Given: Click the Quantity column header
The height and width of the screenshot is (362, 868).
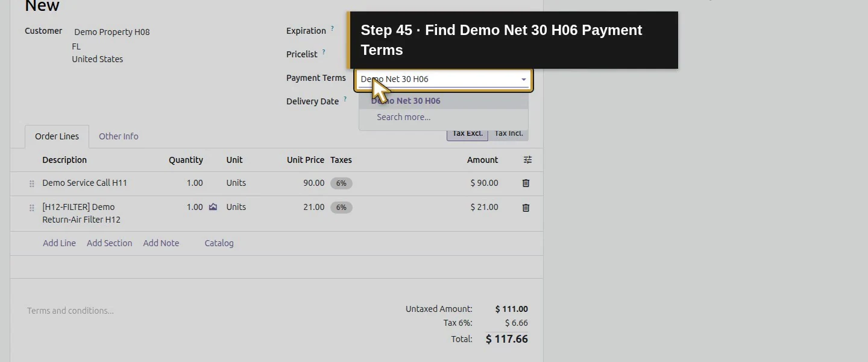Looking at the screenshot, I should (x=186, y=160).
